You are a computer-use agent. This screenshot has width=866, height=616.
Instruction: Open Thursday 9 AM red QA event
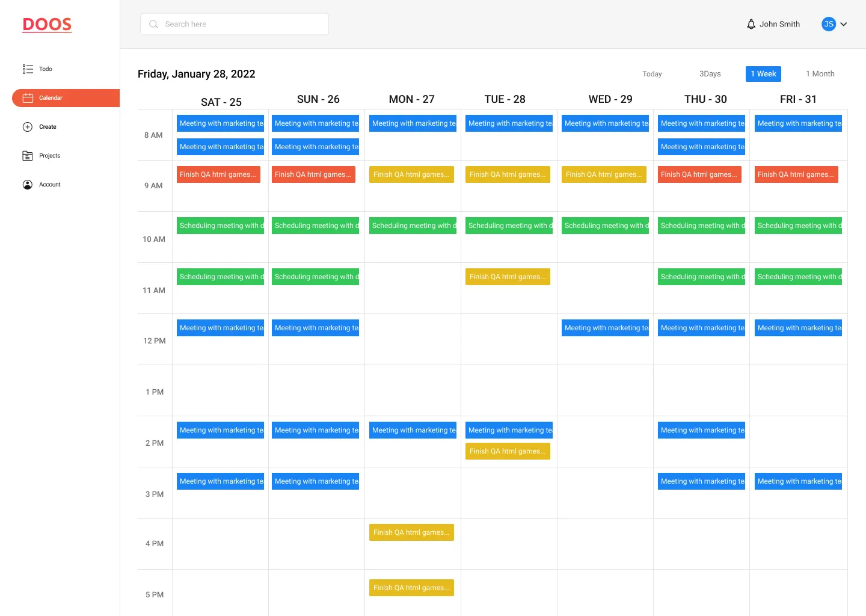(699, 174)
